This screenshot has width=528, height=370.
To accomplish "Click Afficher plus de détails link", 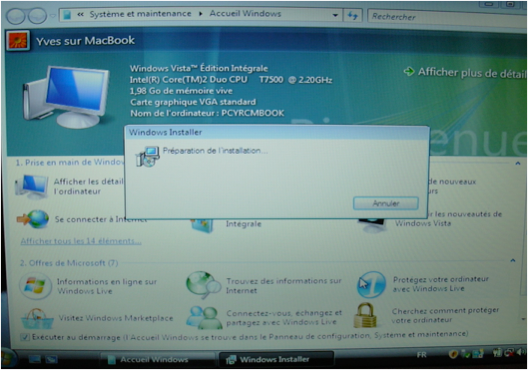I will pyautogui.click(x=465, y=72).
